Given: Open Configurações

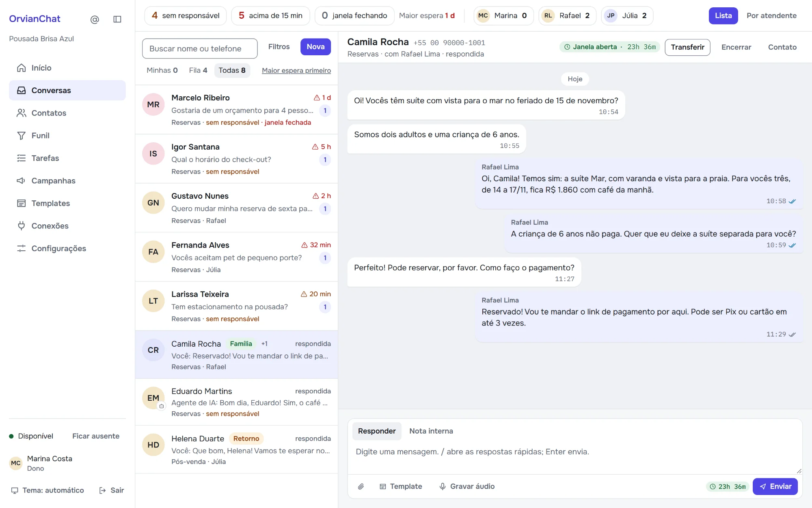Looking at the screenshot, I should [67, 248].
